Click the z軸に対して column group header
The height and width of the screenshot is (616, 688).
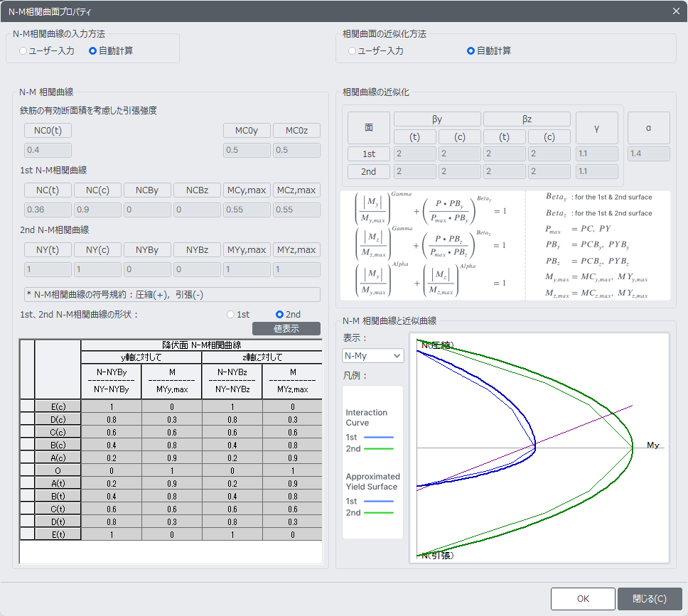tap(262, 357)
